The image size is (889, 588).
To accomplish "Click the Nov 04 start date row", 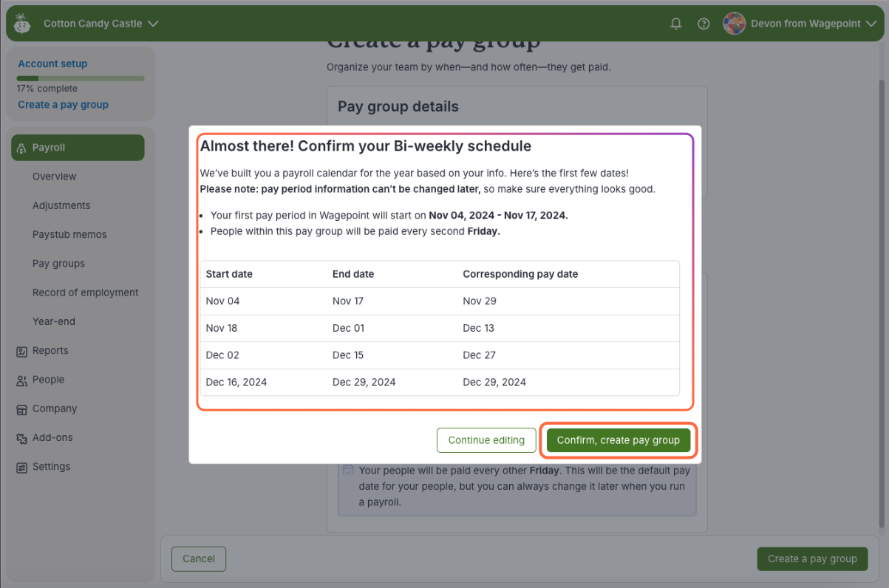I will (x=439, y=301).
